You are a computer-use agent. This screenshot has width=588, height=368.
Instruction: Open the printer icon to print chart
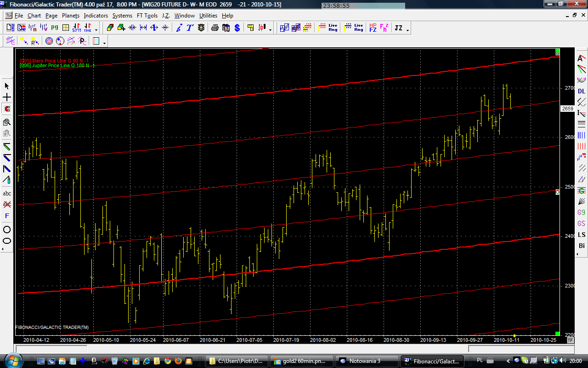coord(215,28)
